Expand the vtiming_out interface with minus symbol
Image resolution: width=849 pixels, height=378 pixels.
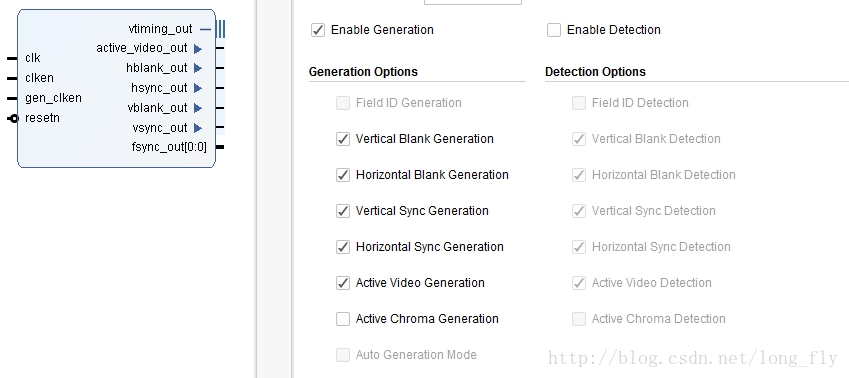pyautogui.click(x=205, y=29)
